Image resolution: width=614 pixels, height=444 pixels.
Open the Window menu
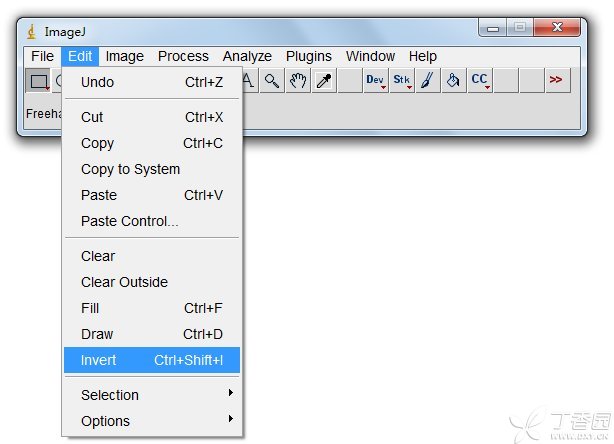(370, 56)
